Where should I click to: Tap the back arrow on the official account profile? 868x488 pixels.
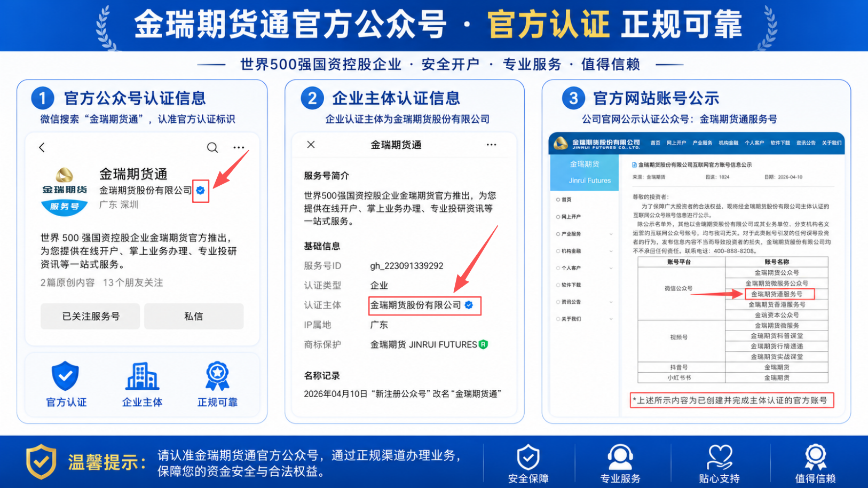[42, 147]
